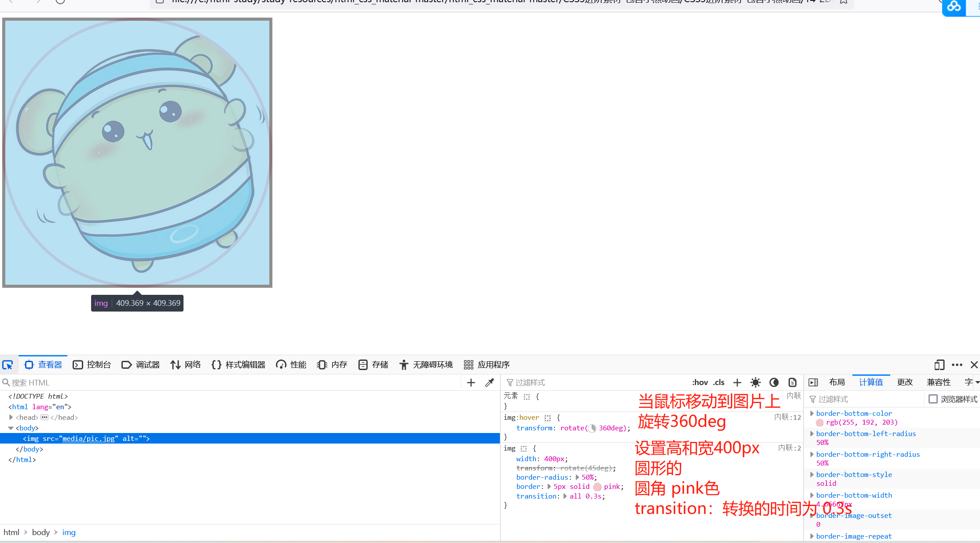Expand border-bottom-color computed property
The width and height of the screenshot is (980, 543).
pyautogui.click(x=812, y=413)
